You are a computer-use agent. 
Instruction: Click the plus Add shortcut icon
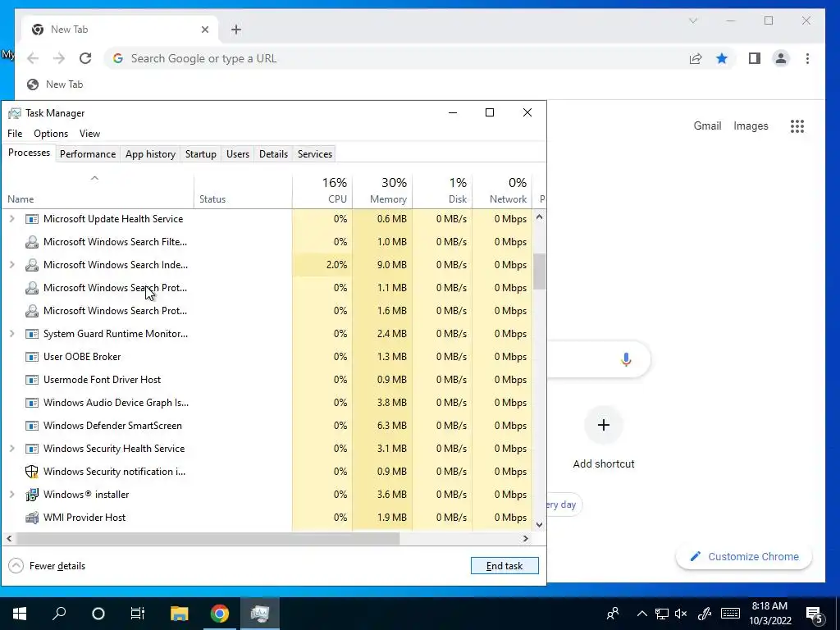[x=604, y=425]
